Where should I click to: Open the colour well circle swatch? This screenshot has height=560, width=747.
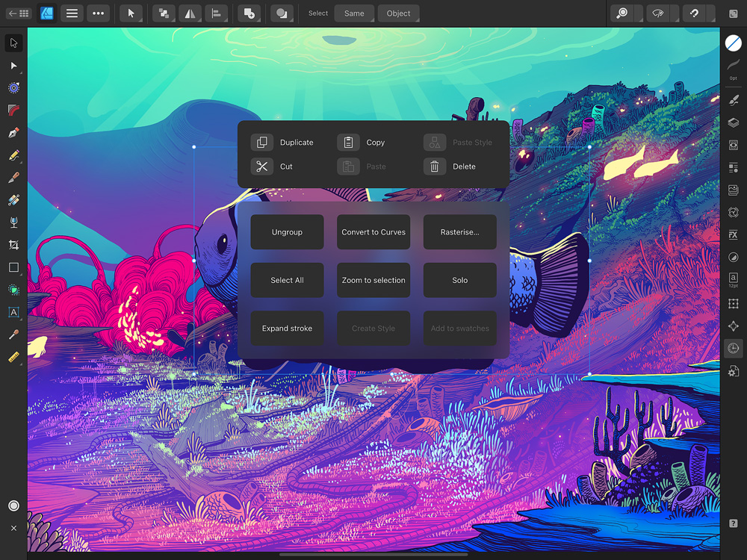point(734,43)
